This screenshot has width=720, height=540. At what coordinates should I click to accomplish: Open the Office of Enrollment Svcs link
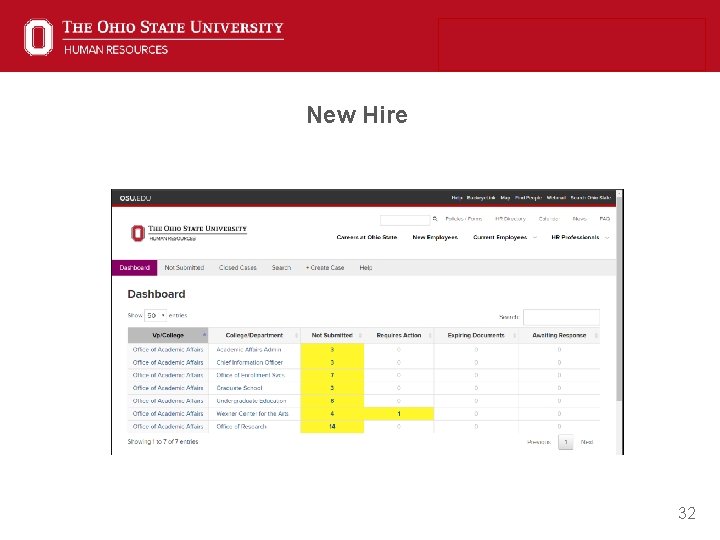tap(250, 376)
